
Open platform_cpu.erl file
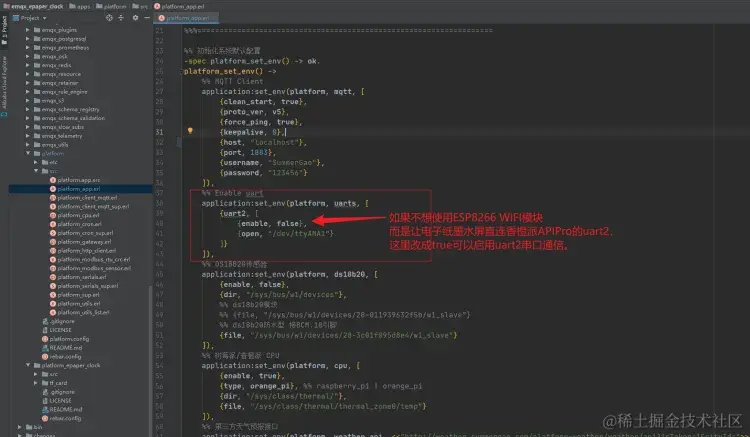[x=78, y=215]
